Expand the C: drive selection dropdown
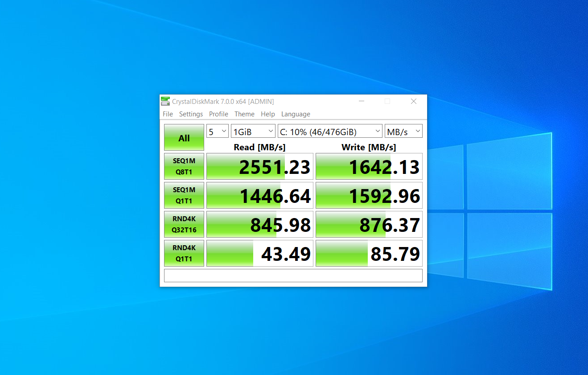Viewport: 588px width, 375px height. (330, 131)
